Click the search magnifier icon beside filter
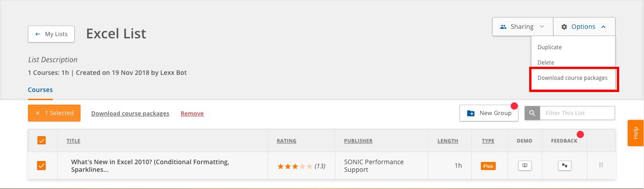The image size is (644, 189). pos(532,113)
